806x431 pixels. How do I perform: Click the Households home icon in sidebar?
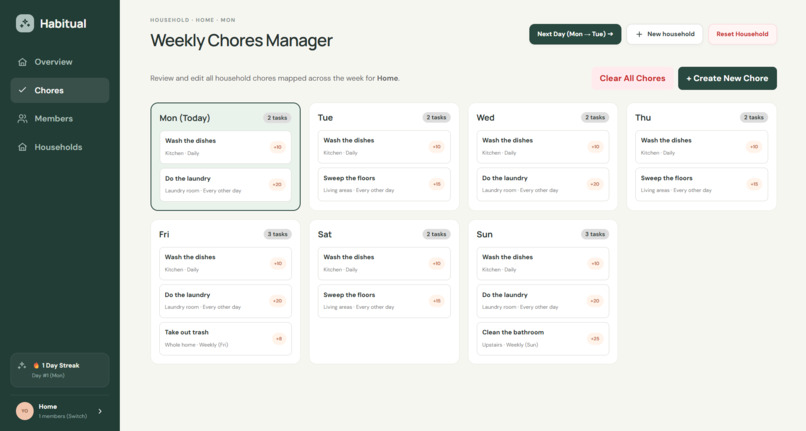(22, 147)
